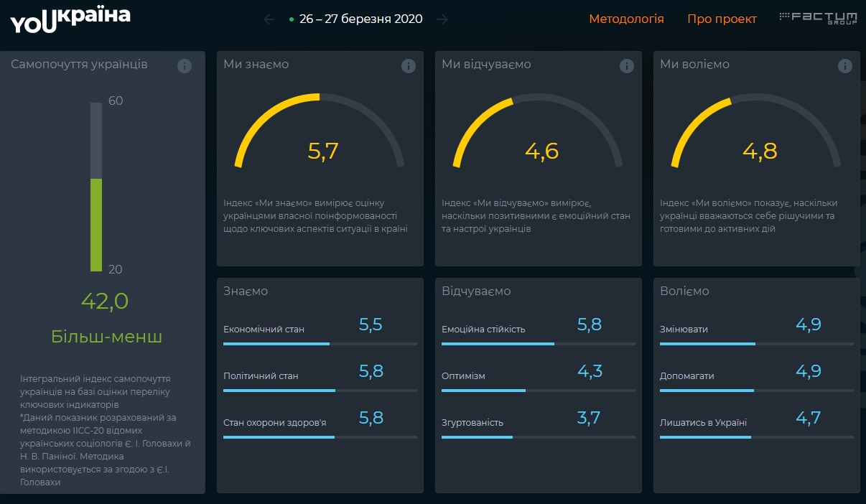
Task: Open the Про проект page
Action: coord(722,19)
